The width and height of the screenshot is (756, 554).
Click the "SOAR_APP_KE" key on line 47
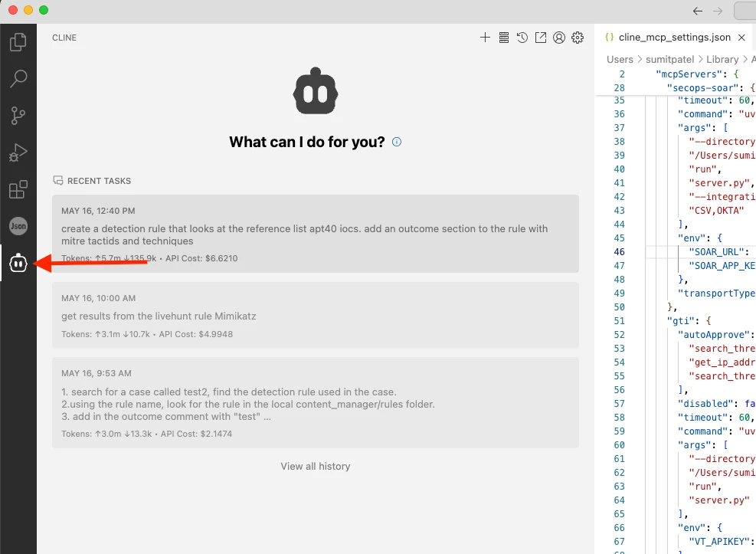tap(722, 266)
